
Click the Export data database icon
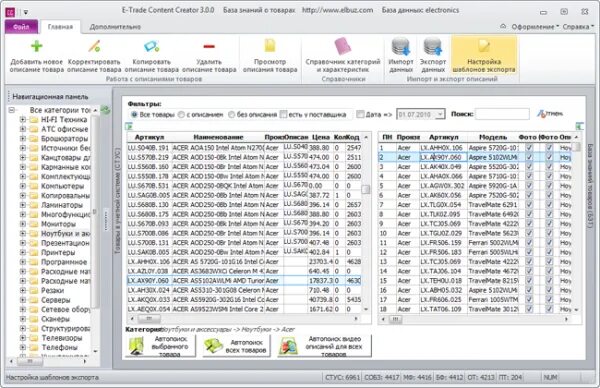(433, 47)
